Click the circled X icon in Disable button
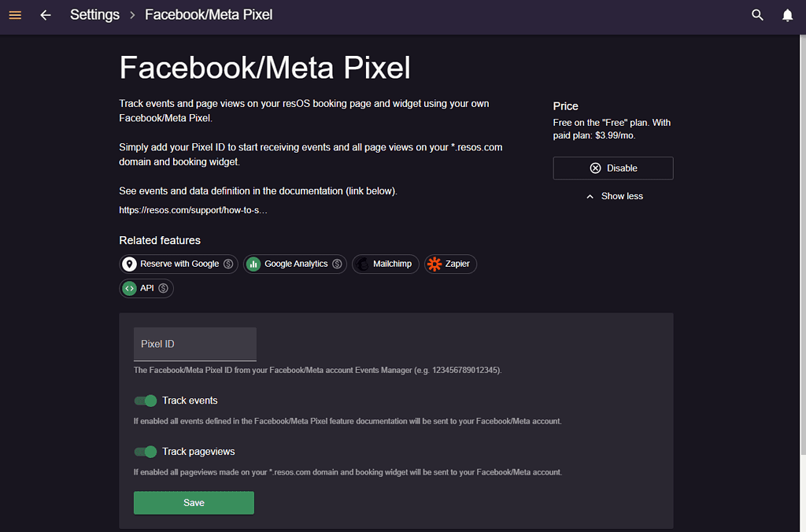The height and width of the screenshot is (532, 806). click(595, 168)
